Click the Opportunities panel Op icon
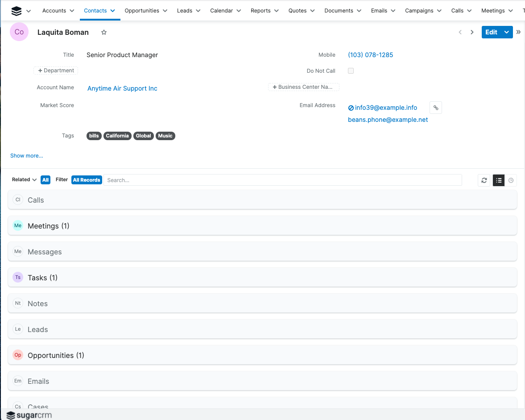Image resolution: width=525 pixels, height=420 pixels. tap(17, 355)
